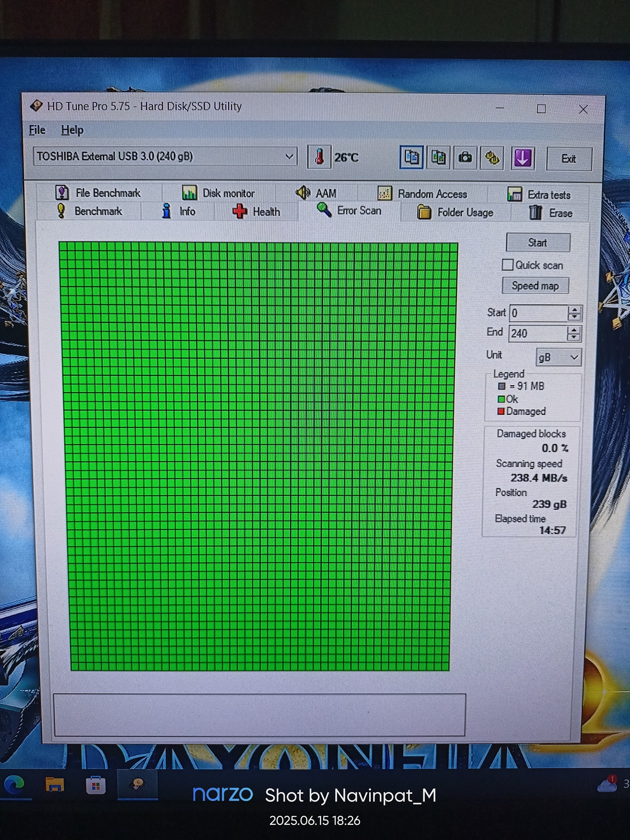
Task: Click the 239 gB position value
Action: click(x=549, y=504)
